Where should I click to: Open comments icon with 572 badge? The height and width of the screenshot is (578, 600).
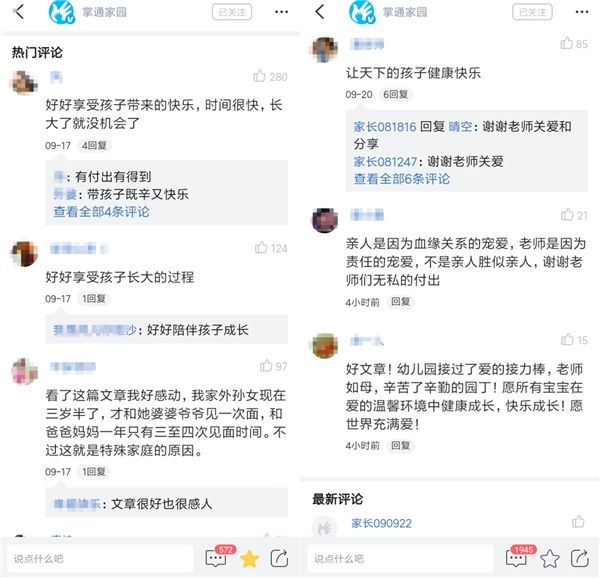tap(218, 557)
